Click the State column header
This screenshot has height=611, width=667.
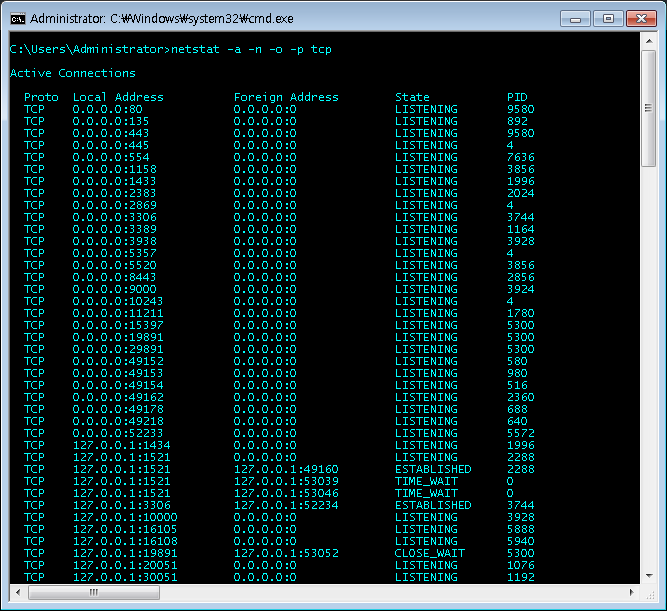tap(412, 97)
